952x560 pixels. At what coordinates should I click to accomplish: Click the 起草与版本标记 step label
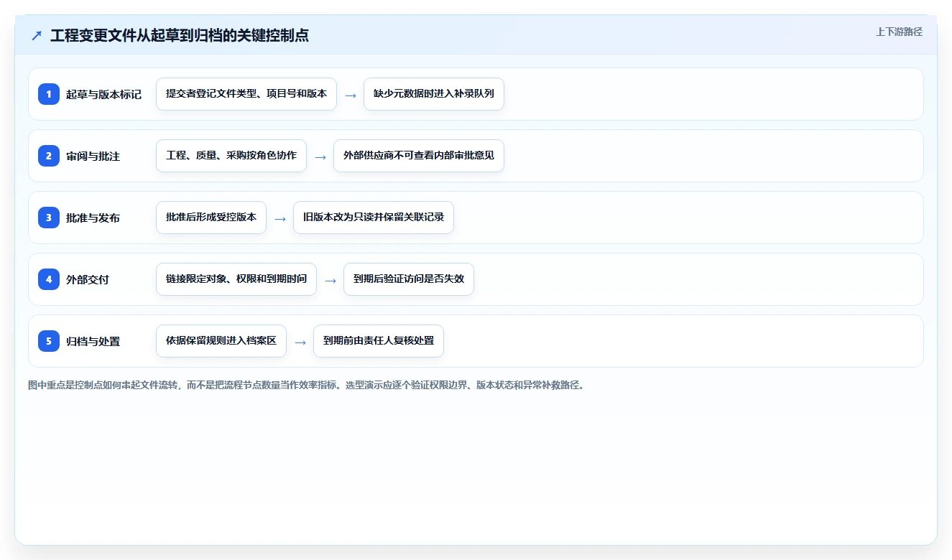pyautogui.click(x=103, y=94)
